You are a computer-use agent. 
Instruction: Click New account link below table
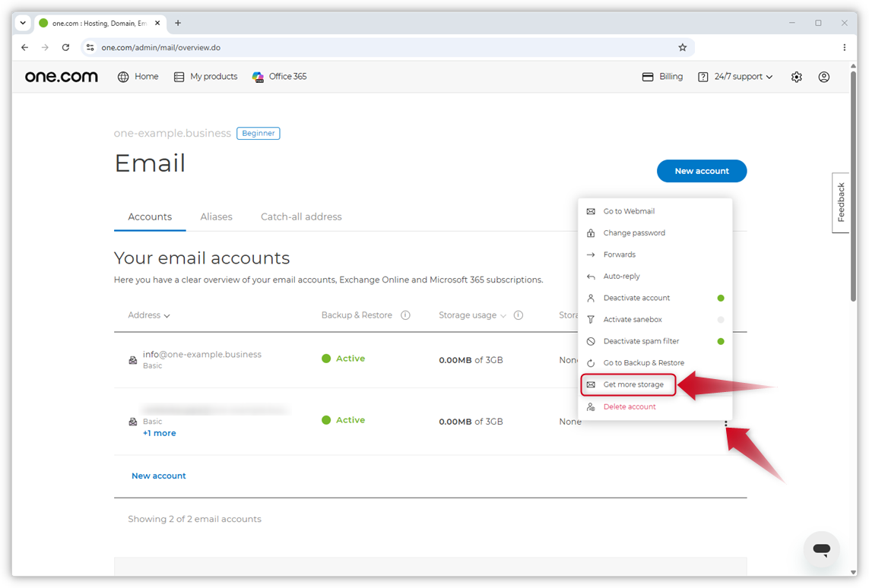coord(158,476)
